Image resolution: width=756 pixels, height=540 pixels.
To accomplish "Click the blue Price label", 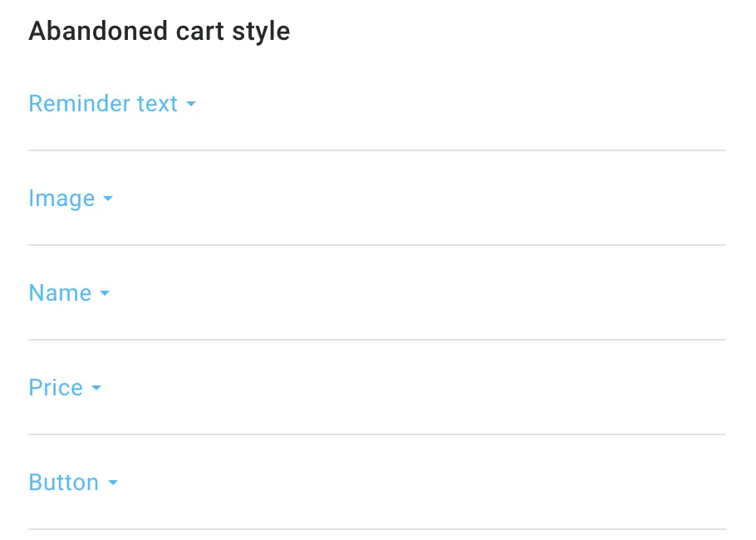I will [56, 388].
